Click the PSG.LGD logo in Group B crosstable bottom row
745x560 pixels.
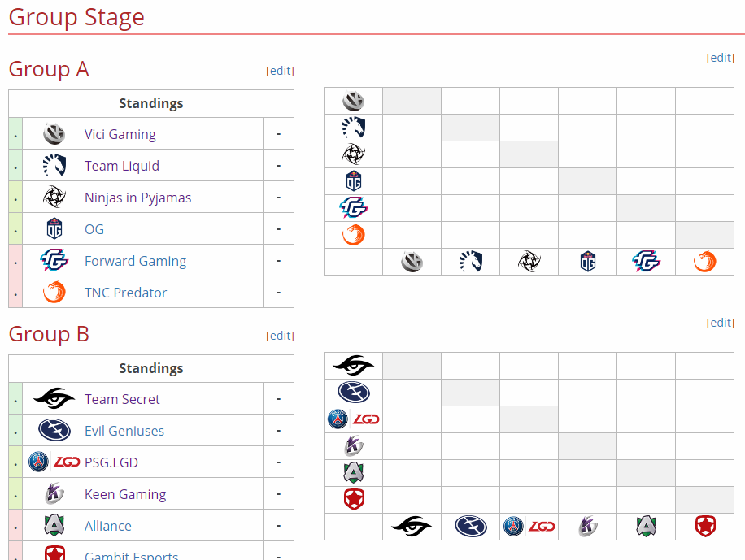pos(529,527)
